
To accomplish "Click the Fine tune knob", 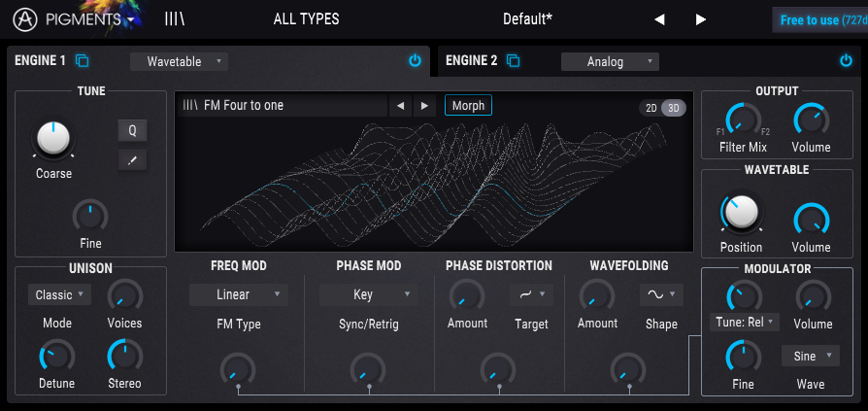I will [90, 217].
